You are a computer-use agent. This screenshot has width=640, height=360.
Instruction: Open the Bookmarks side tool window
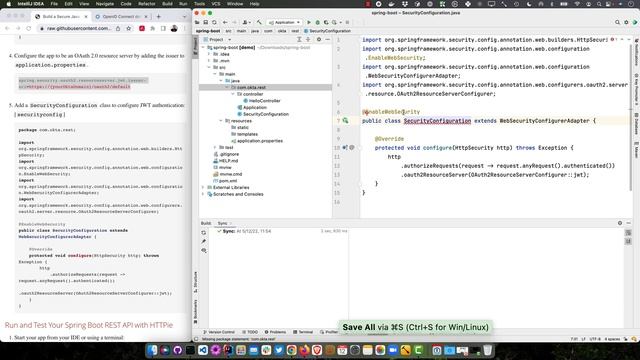[x=196, y=312]
